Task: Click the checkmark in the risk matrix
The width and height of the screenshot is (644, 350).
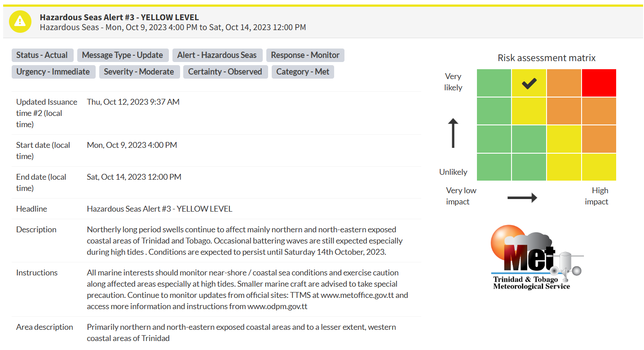Action: [x=529, y=83]
